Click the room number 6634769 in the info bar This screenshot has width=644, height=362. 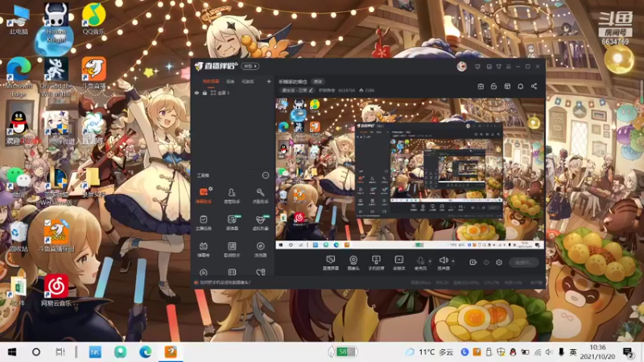click(346, 90)
